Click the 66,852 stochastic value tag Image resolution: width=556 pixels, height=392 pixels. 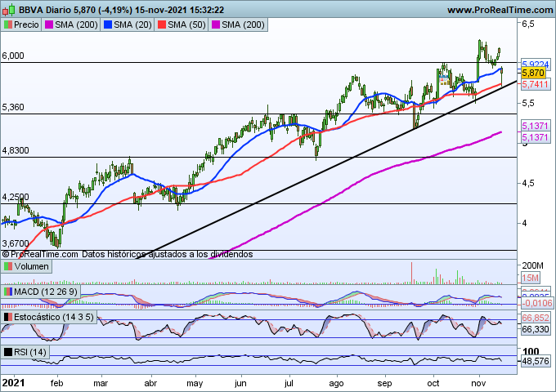coord(536,318)
